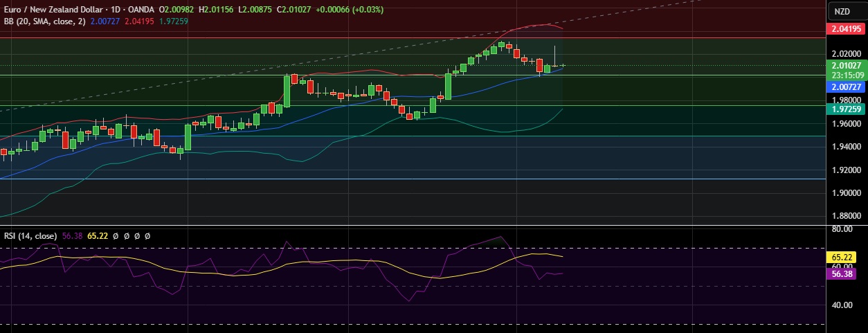Click the 2.02000 tick on price axis
868x333 pixels.
coord(846,53)
